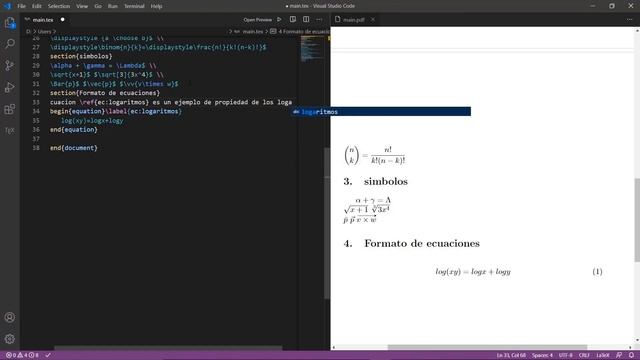Click the PDF viewer horizontal scrollbar
Screen dimensions: 640x360
487,347
